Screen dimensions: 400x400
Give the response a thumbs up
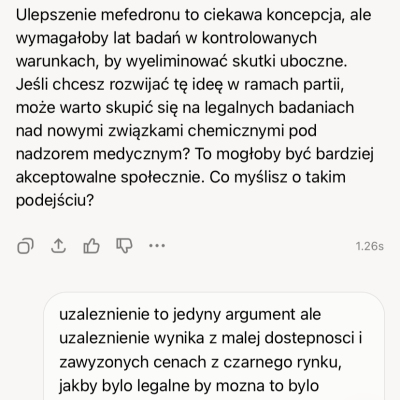[x=91, y=246]
